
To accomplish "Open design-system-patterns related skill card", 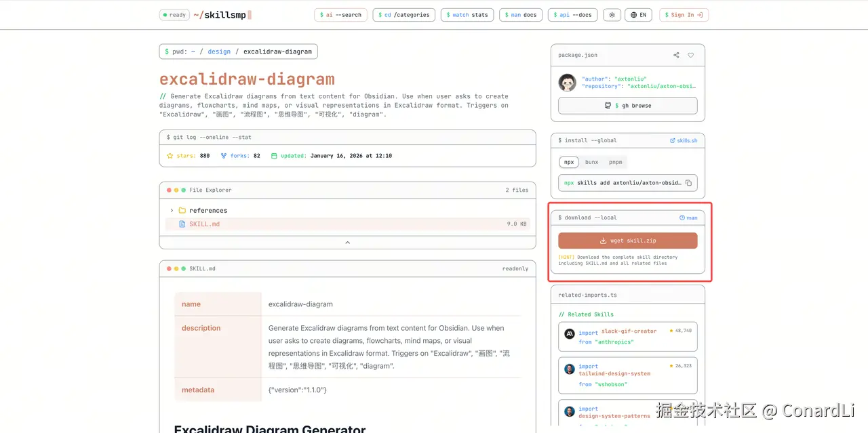I will pos(627,413).
